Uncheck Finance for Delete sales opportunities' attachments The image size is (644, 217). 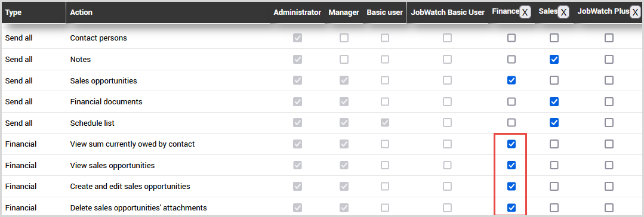point(511,207)
